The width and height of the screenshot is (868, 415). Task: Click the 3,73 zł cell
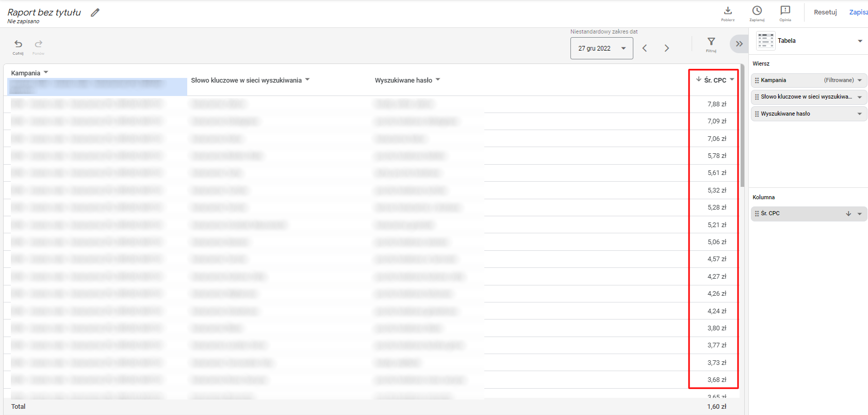coord(716,363)
